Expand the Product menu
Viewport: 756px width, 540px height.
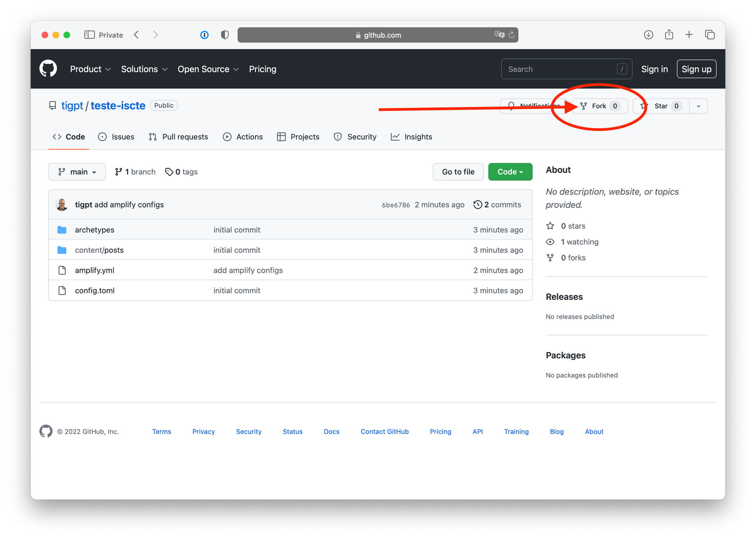[x=90, y=69]
